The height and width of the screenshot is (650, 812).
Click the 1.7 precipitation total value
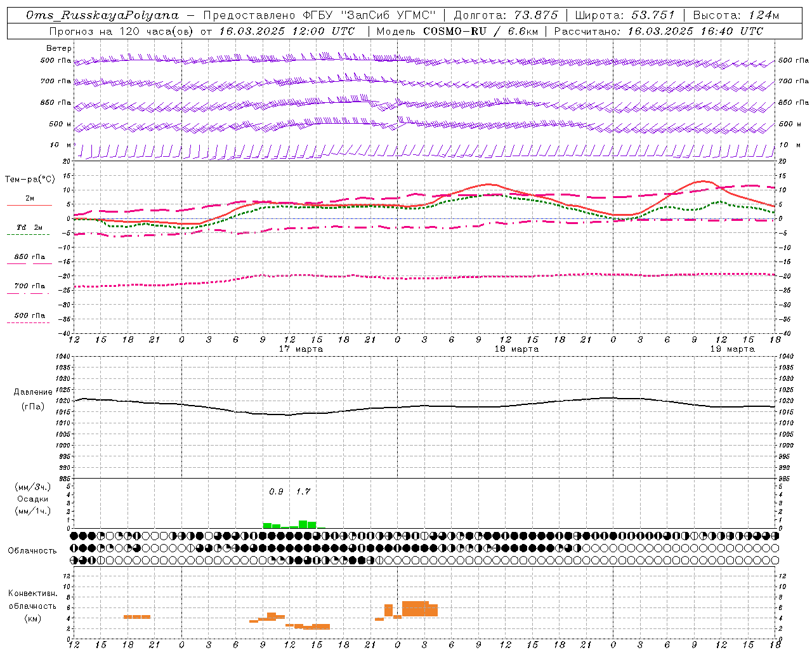(x=303, y=491)
